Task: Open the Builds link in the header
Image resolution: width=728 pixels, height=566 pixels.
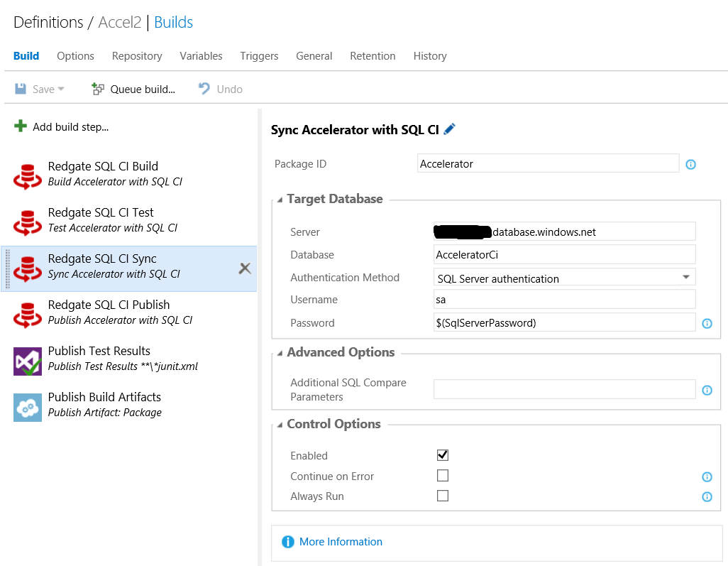Action: (x=173, y=22)
